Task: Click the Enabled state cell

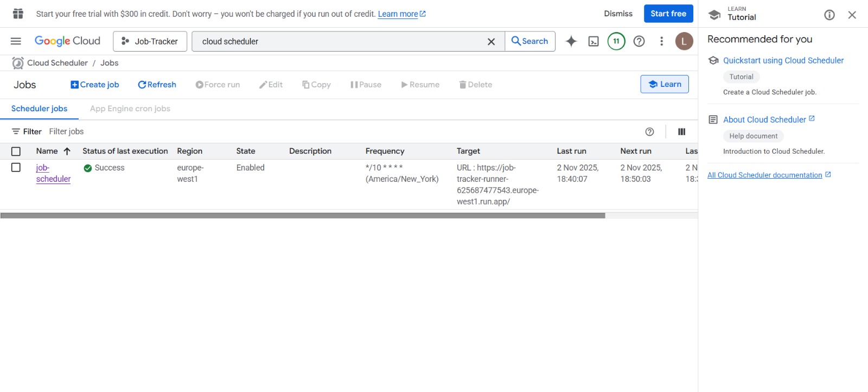Action: coord(251,168)
